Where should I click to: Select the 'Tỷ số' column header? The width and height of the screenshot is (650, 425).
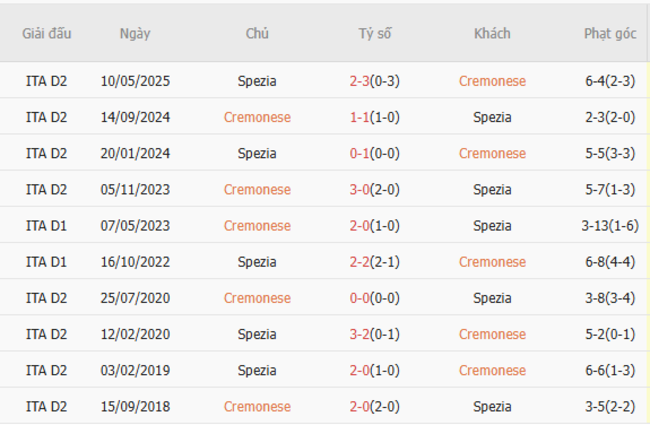(x=375, y=33)
